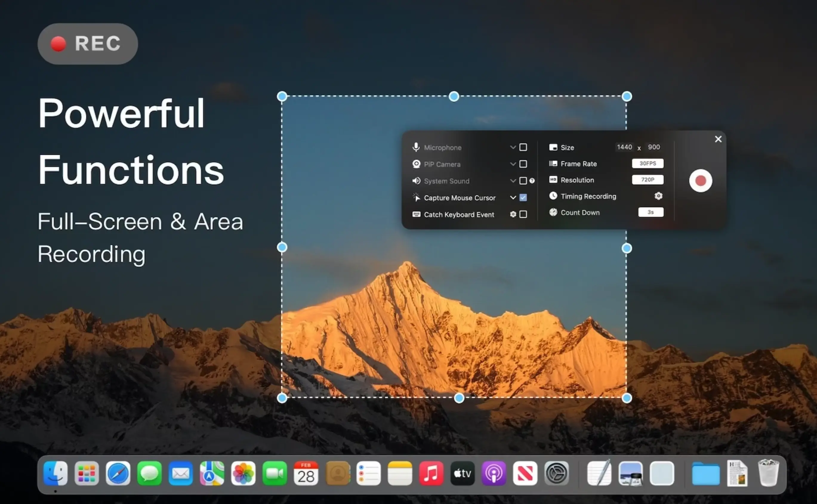Click the left-middle selection area handle

(x=282, y=247)
